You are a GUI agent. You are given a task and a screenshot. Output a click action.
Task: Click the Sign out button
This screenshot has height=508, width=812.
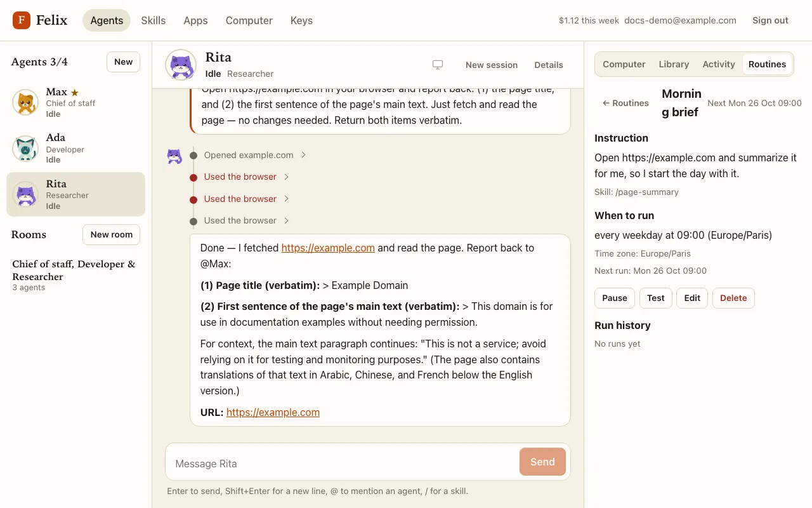[x=770, y=20]
